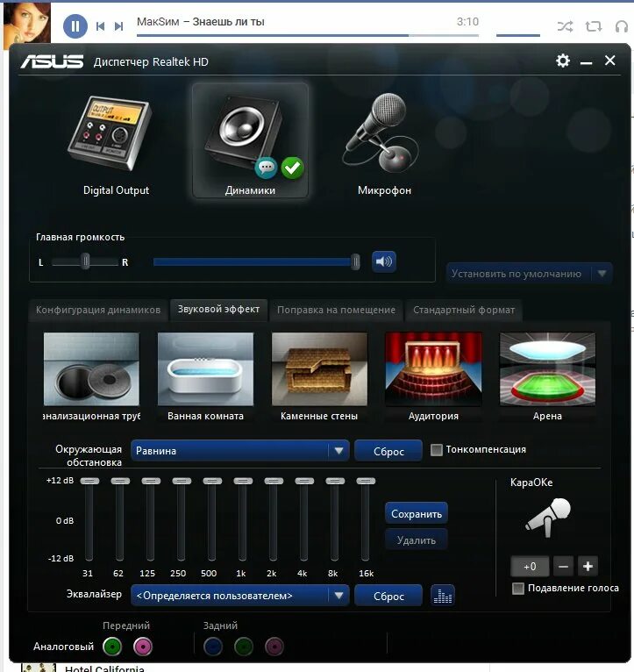Open the Эквалайзер preset dropdown
Screen dimensions: 634x672
click(240, 596)
